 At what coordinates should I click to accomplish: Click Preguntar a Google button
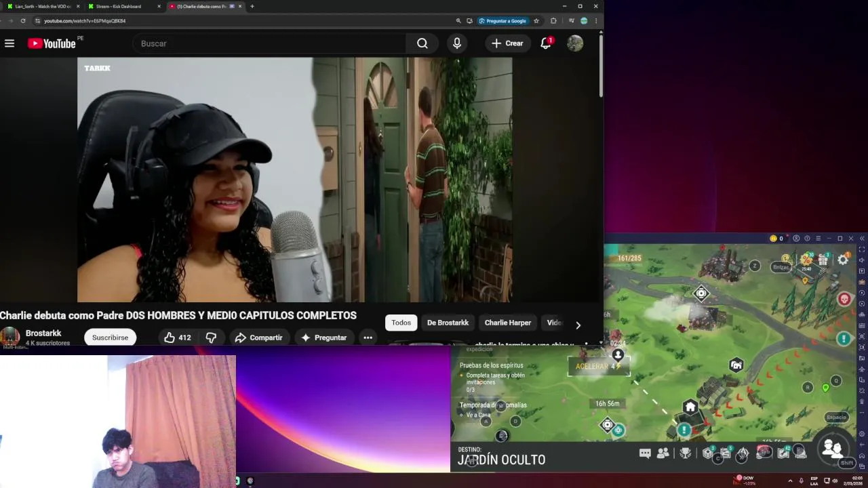coord(502,21)
